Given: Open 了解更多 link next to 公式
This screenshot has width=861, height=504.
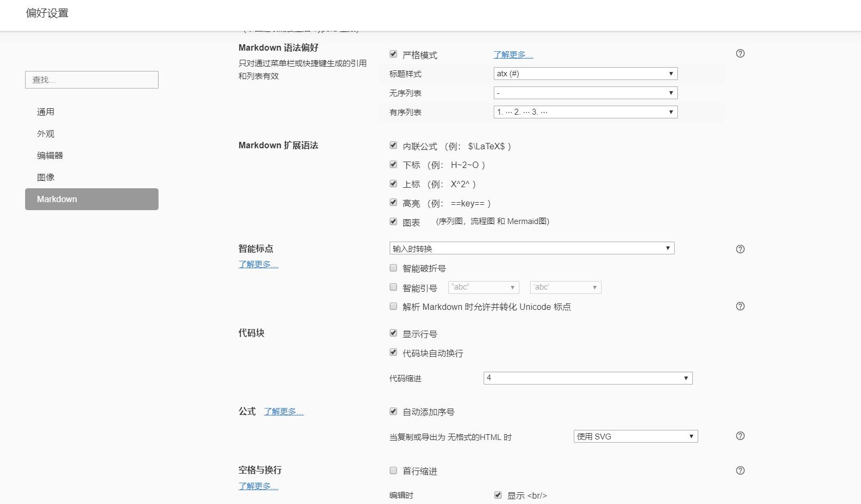Looking at the screenshot, I should coord(283,412).
